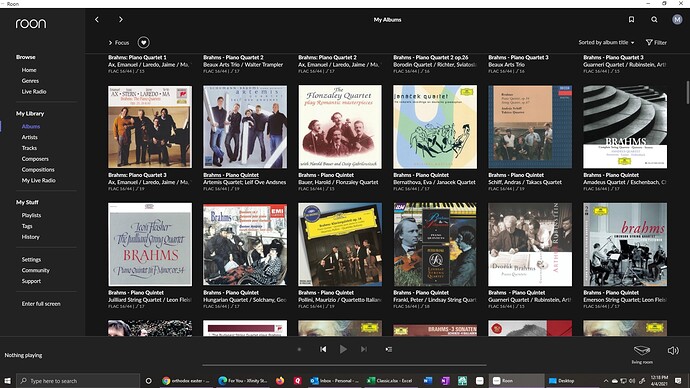Open Tags under My Stuff
This screenshot has height=388, width=690.
click(x=27, y=226)
